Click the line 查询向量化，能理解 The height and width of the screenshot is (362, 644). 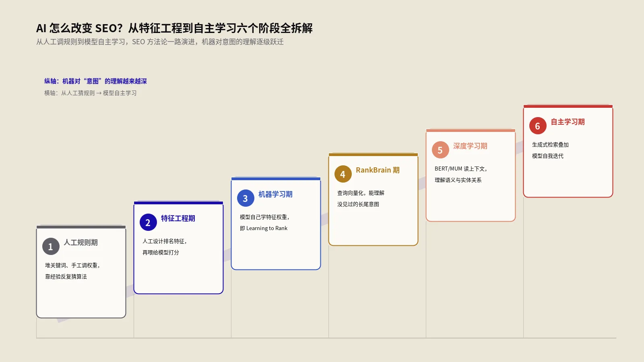(x=361, y=193)
